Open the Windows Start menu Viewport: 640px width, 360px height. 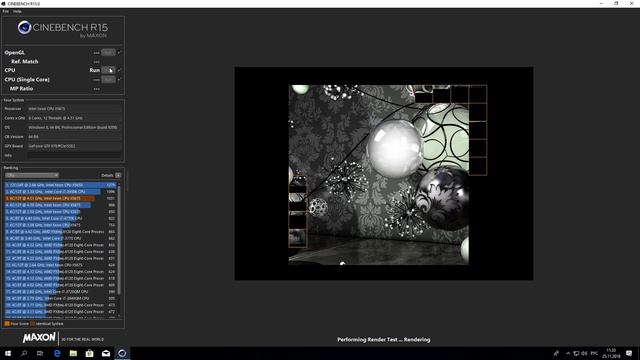[x=8, y=353]
